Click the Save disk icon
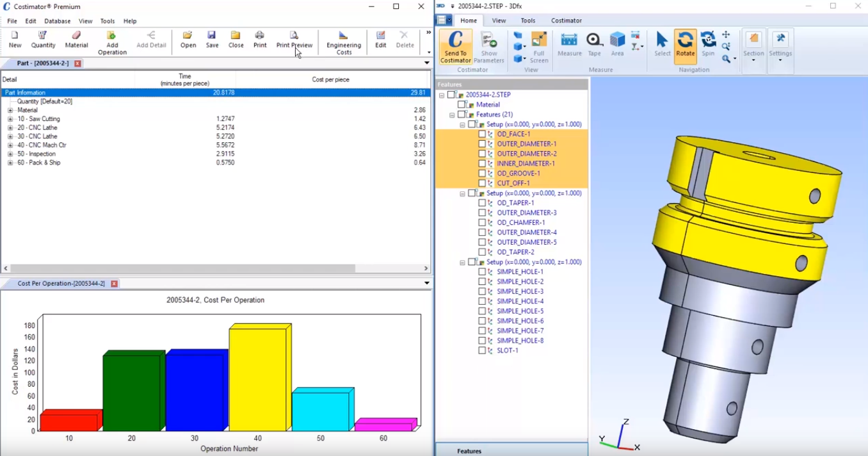Viewport: 868px width, 456px height. (212, 39)
